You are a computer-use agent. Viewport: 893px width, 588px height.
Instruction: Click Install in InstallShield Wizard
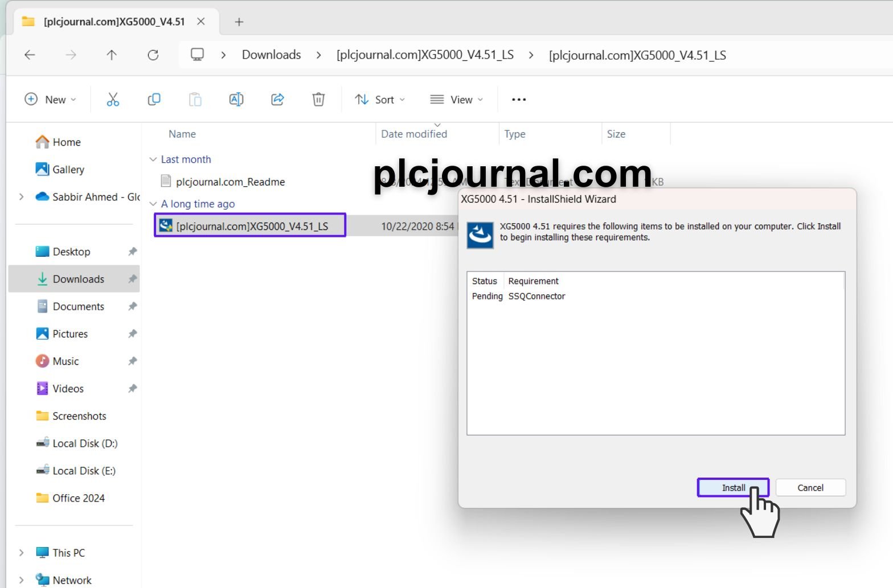click(734, 488)
